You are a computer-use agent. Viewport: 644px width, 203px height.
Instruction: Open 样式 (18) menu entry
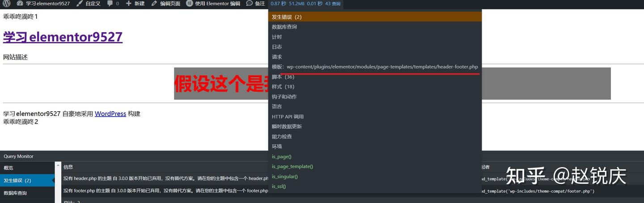tap(375, 87)
